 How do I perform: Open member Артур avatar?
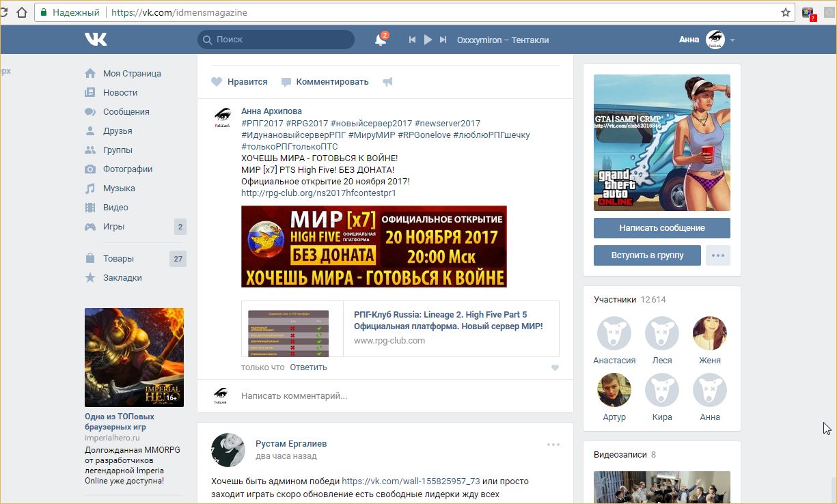[614, 390]
